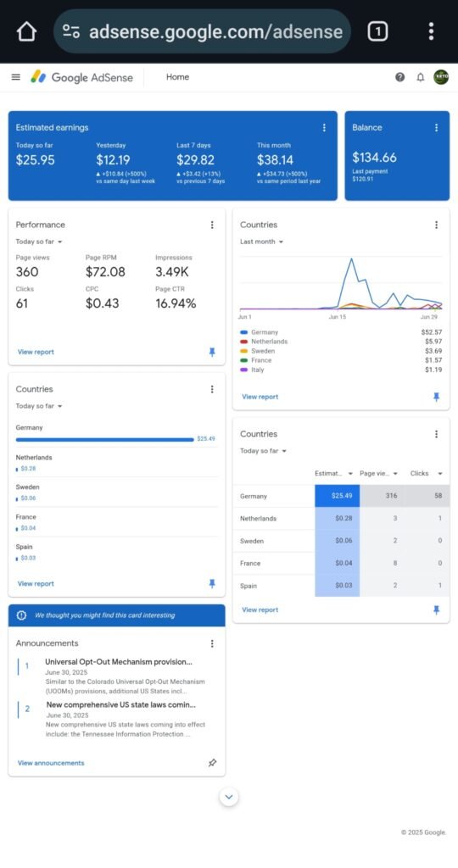Viewport: 458px width, 868px height.
Task: Click the Sweden yellow legend swatch
Action: [x=243, y=351]
